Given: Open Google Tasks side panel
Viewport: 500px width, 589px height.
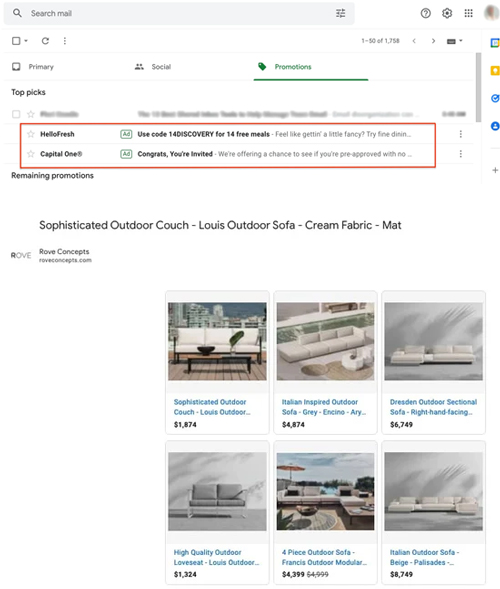Looking at the screenshot, I should click(495, 98).
